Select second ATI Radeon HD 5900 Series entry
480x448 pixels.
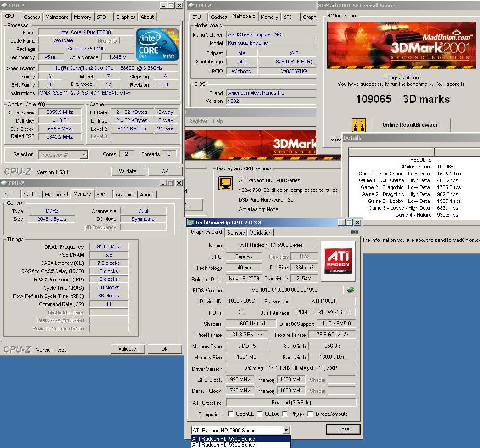click(240, 445)
